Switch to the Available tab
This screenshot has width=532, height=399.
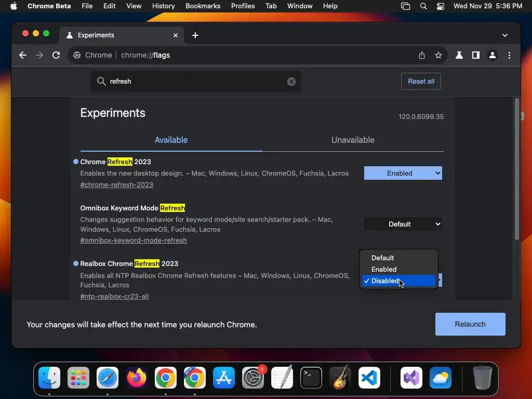171,140
